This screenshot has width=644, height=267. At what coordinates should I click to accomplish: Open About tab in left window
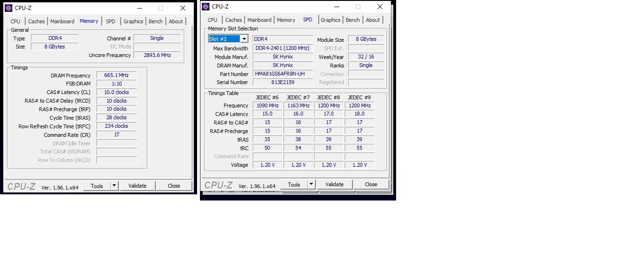176,21
